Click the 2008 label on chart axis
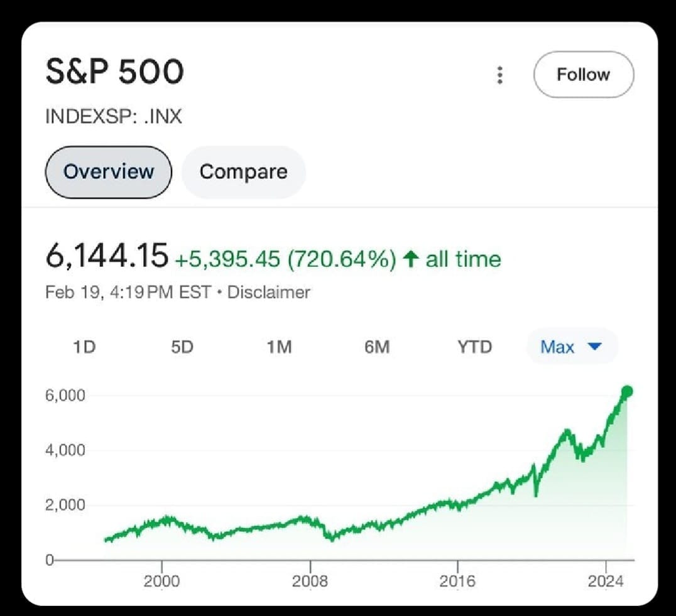The height and width of the screenshot is (616, 676). pos(310,581)
